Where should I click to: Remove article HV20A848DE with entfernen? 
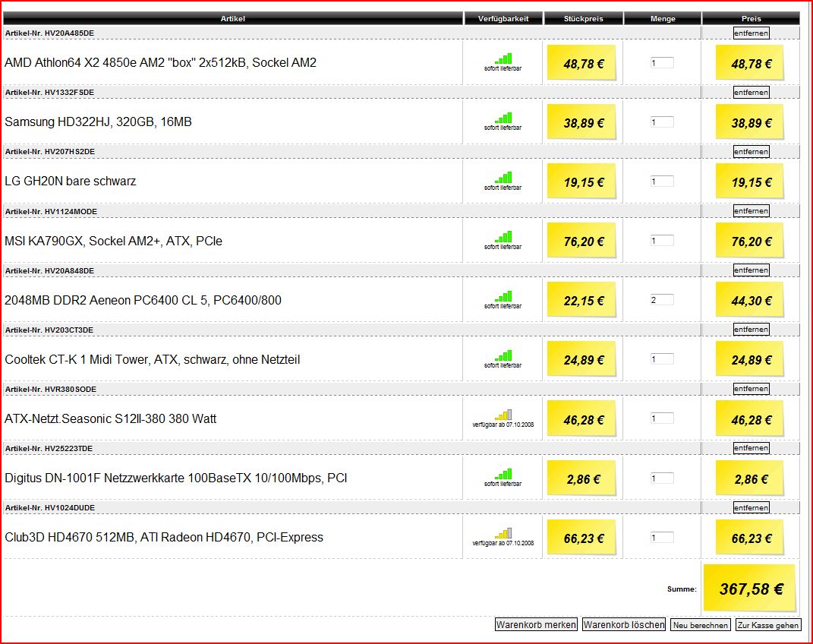pos(751,270)
